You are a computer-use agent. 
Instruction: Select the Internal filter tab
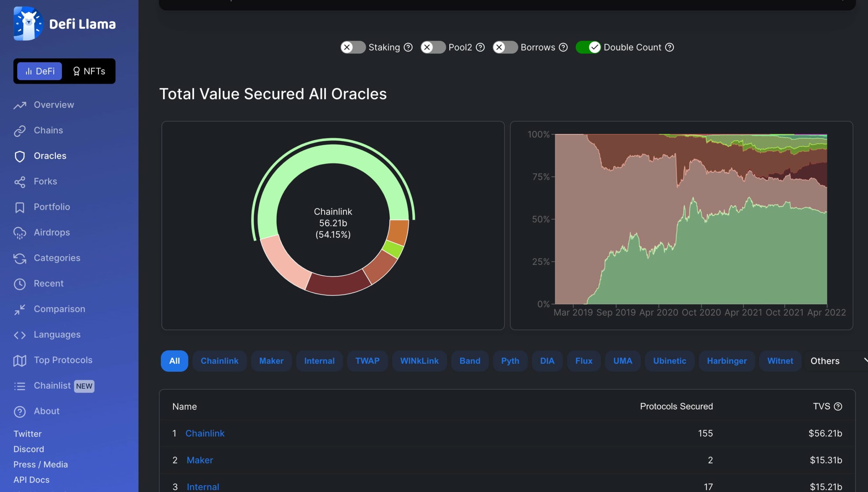click(319, 361)
